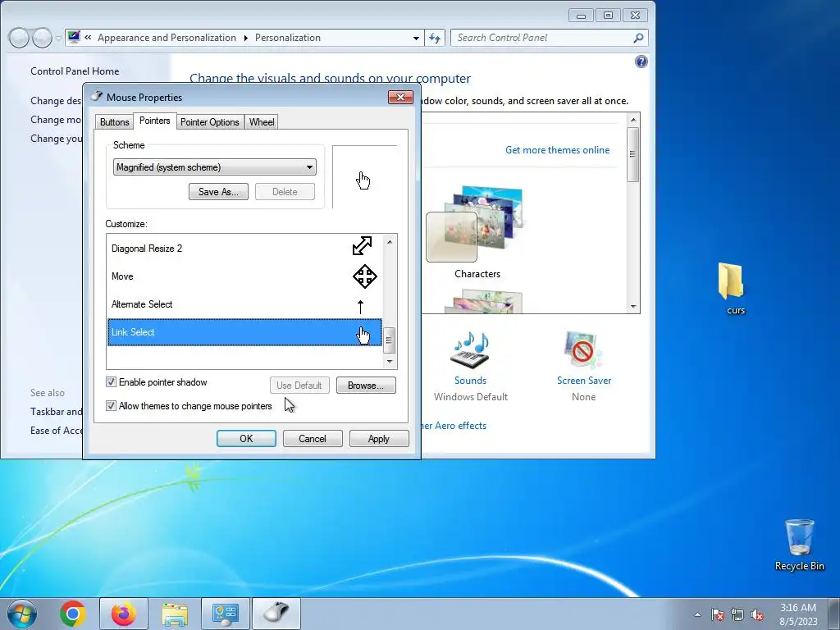Select the curs folder on desktop
Viewport: 840px width, 630px height.
click(x=732, y=288)
